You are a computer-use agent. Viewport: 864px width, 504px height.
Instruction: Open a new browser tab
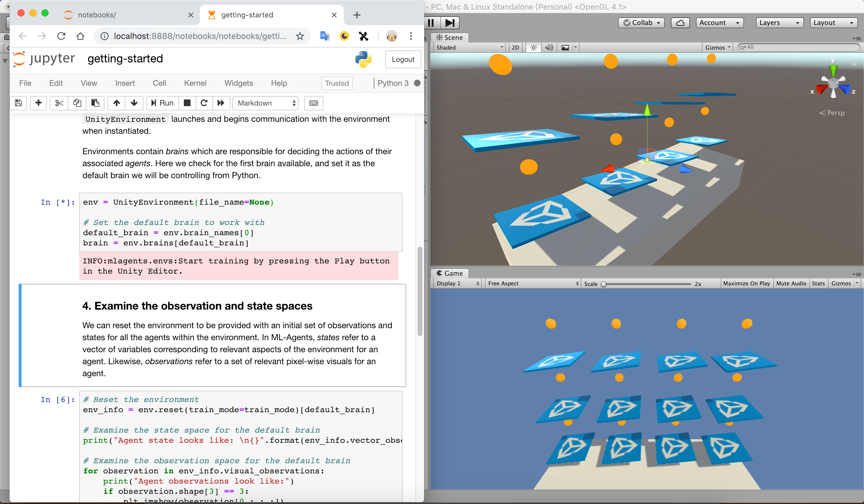pos(357,15)
